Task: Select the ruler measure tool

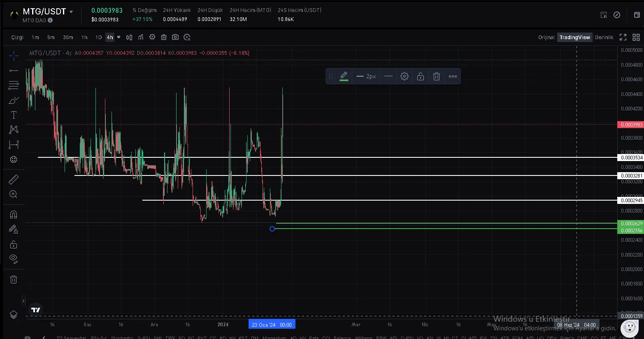Action: tap(14, 179)
